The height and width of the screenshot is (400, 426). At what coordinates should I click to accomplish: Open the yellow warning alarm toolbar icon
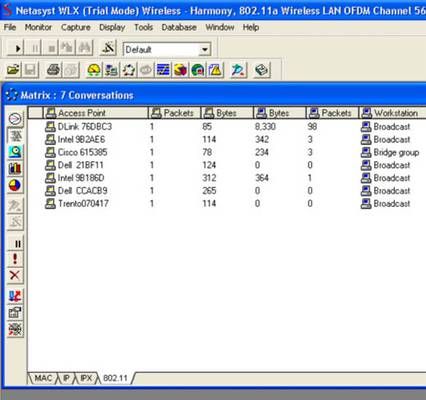point(215,70)
